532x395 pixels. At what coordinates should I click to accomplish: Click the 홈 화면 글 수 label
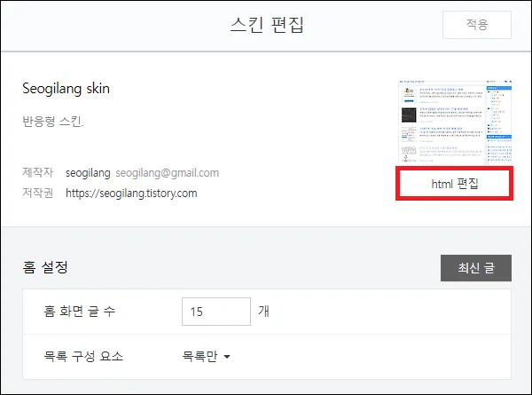tap(80, 311)
